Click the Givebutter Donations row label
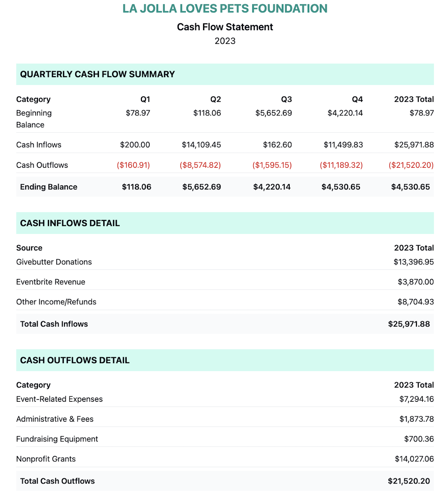The image size is (448, 496). click(x=54, y=262)
